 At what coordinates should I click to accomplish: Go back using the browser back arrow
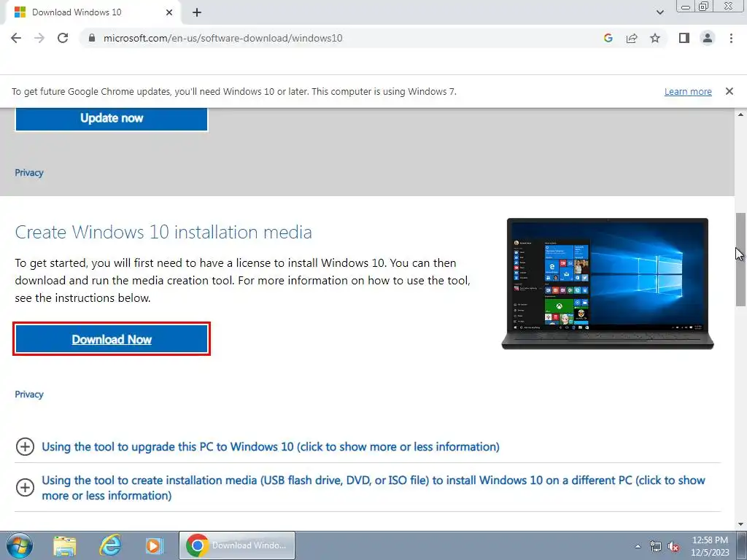coord(16,38)
